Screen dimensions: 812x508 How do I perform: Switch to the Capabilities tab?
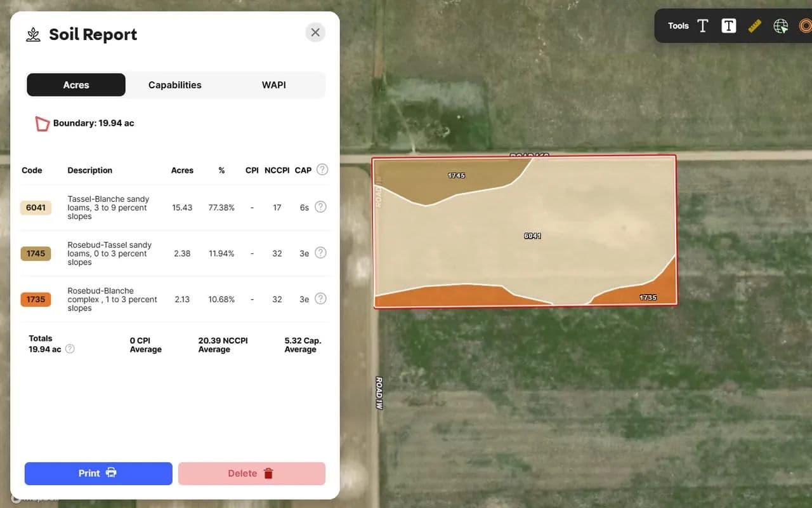[x=174, y=85]
